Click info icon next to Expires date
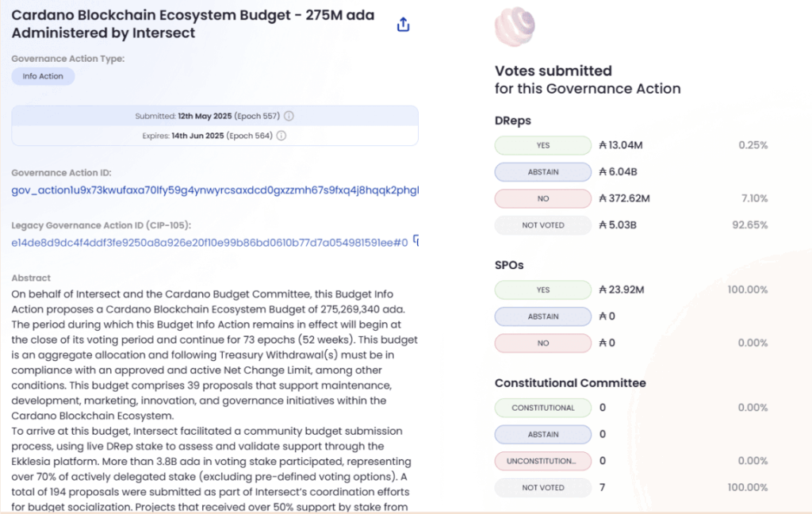Screen dimensions: 812x514 [x=282, y=136]
